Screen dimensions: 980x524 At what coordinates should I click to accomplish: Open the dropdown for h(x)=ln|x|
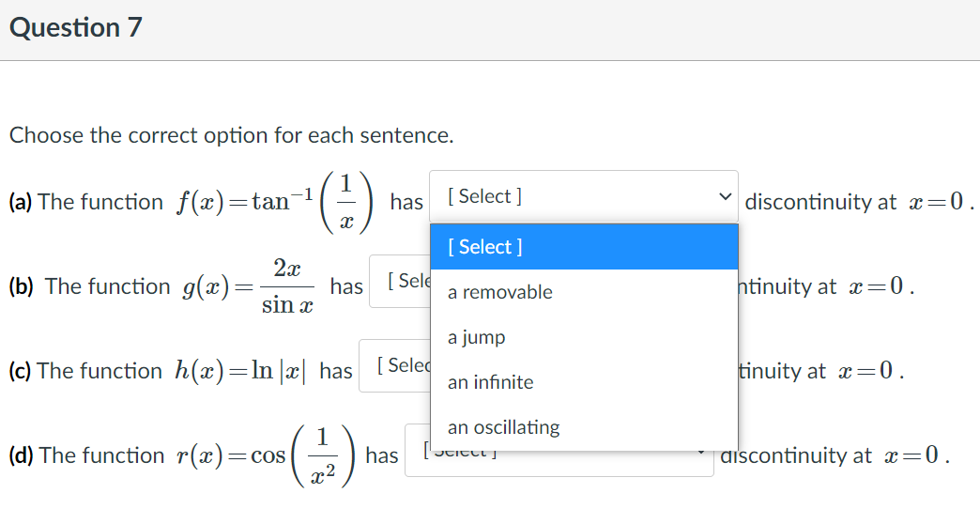click(x=394, y=366)
